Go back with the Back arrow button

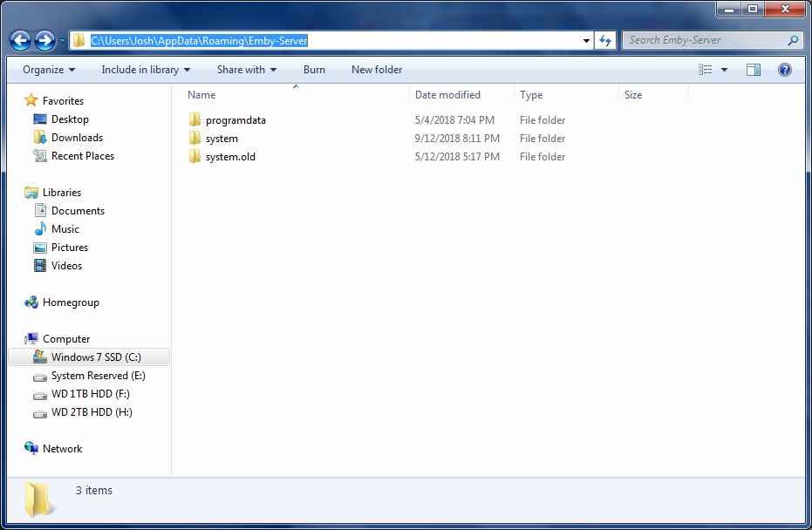[x=21, y=40]
